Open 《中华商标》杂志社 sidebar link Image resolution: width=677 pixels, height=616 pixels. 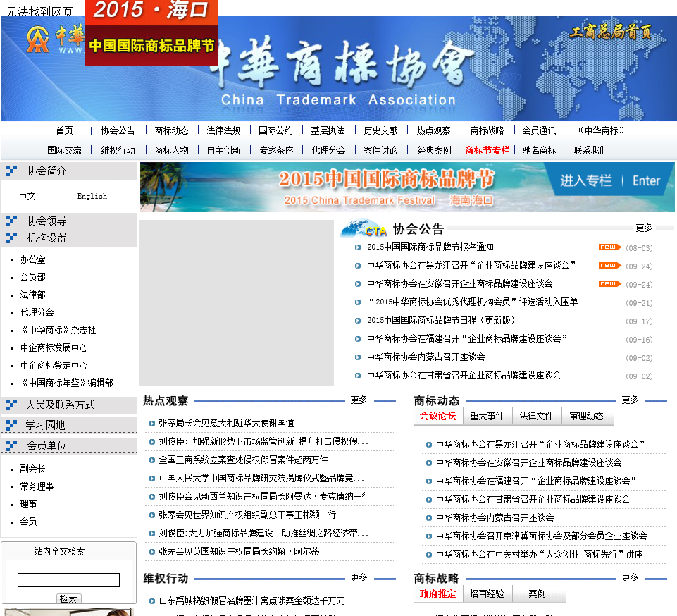58,330
